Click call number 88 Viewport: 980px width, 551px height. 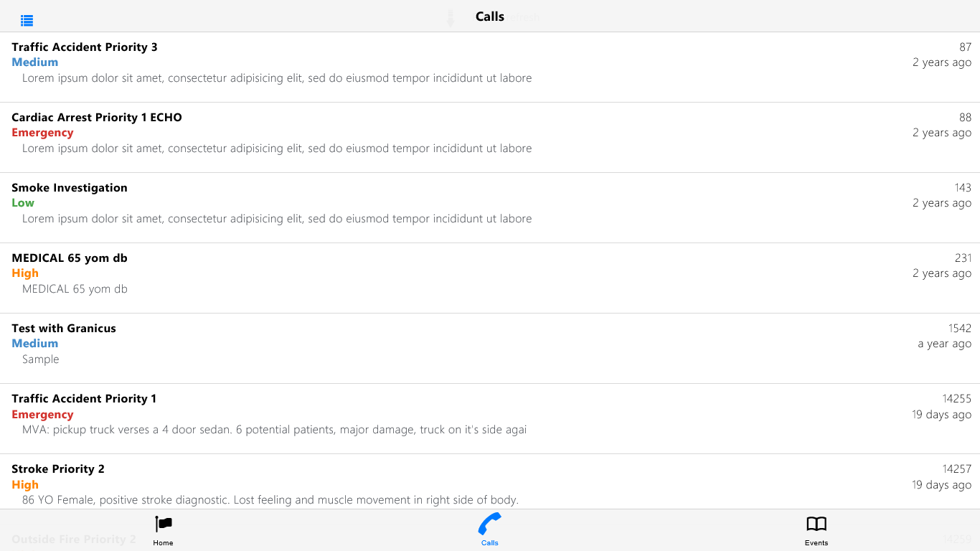(x=965, y=118)
